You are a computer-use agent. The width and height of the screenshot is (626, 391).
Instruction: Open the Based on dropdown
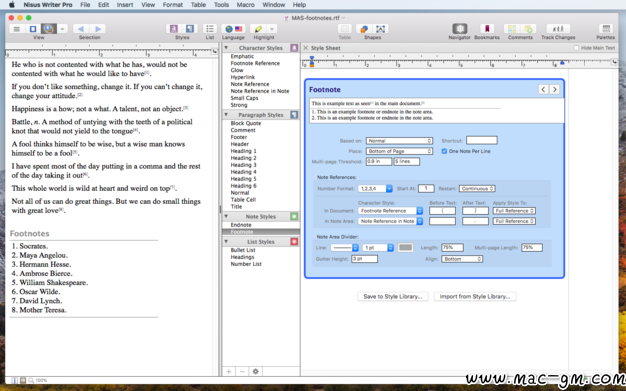[399, 141]
